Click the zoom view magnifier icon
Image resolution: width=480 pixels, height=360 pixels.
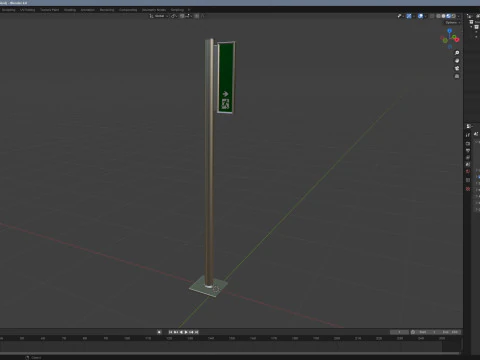pyautogui.click(x=457, y=53)
